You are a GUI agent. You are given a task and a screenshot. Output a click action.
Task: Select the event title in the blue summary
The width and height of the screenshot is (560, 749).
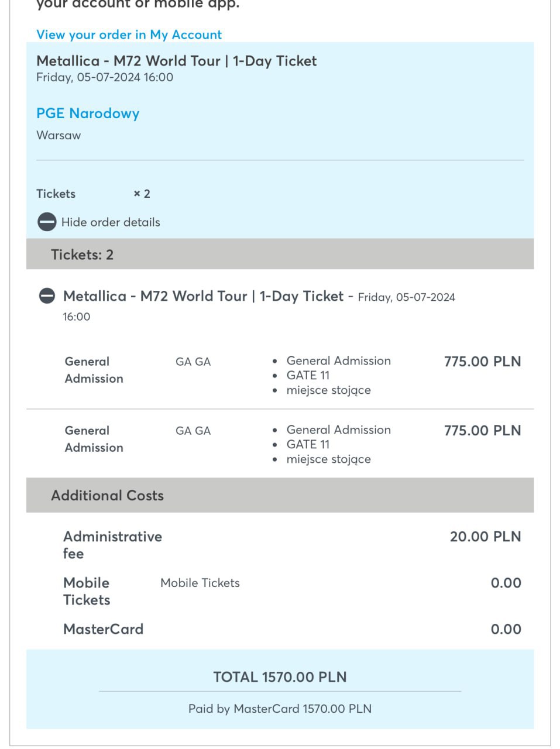pos(176,61)
